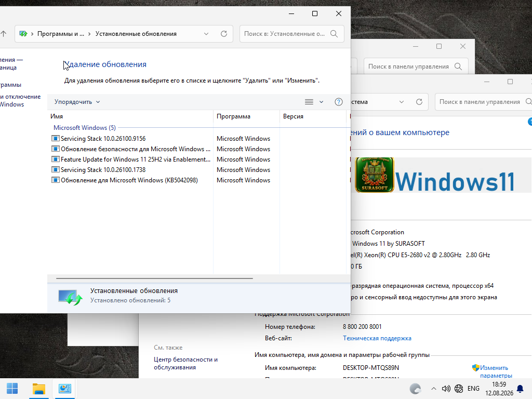
Task: Open the Windows components on/off link
Action: [20, 100]
